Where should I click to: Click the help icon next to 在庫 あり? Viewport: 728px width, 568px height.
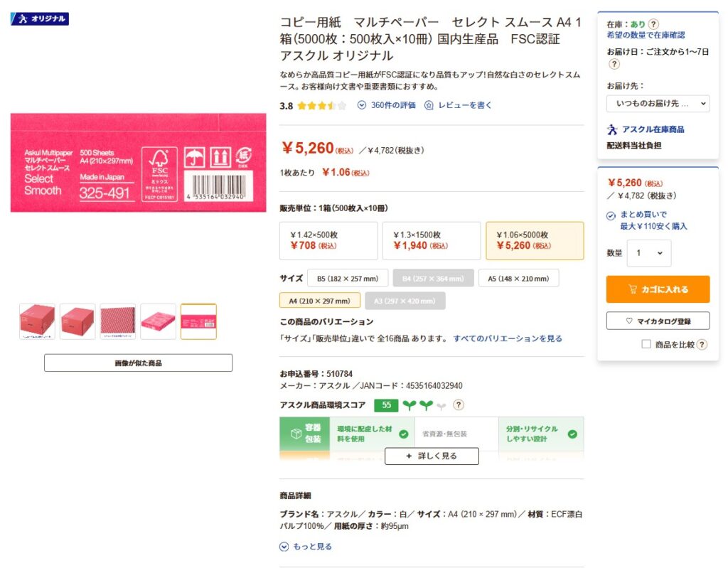(x=653, y=24)
